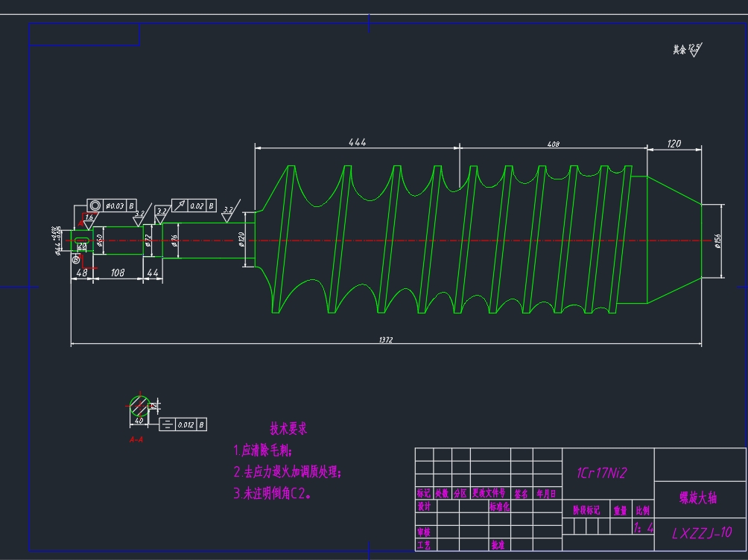The height and width of the screenshot is (560, 748).
Task: Click the 年月日 title block cell
Action: pos(546,494)
